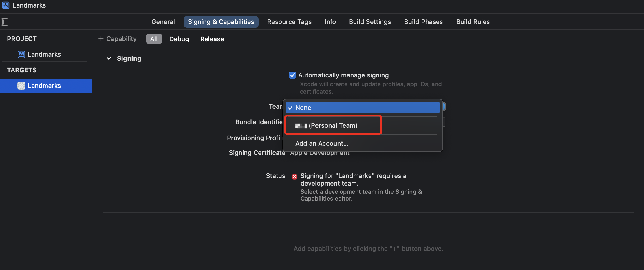This screenshot has height=270, width=644.
Task: Toggle the sidebar panel icon
Action: click(5, 22)
